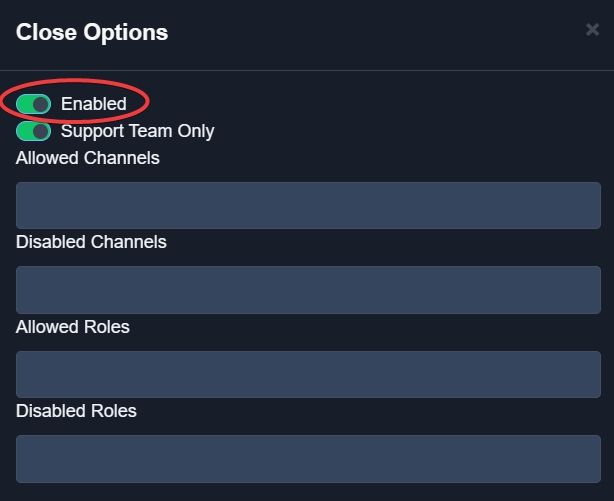Focus the Disabled Channels input box

pyautogui.click(x=308, y=290)
